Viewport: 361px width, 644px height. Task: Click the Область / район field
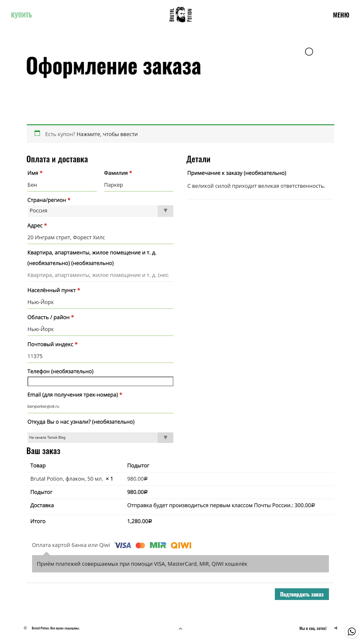coord(100,329)
